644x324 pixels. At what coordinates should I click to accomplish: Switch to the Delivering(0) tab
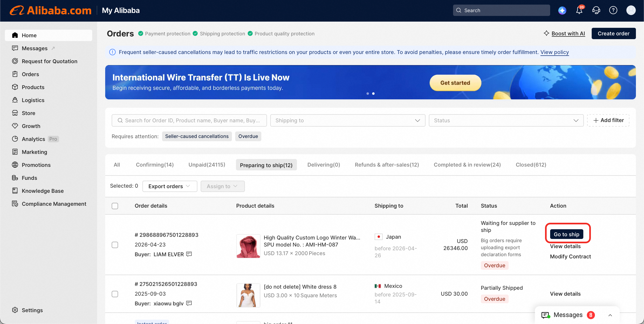coord(324,165)
